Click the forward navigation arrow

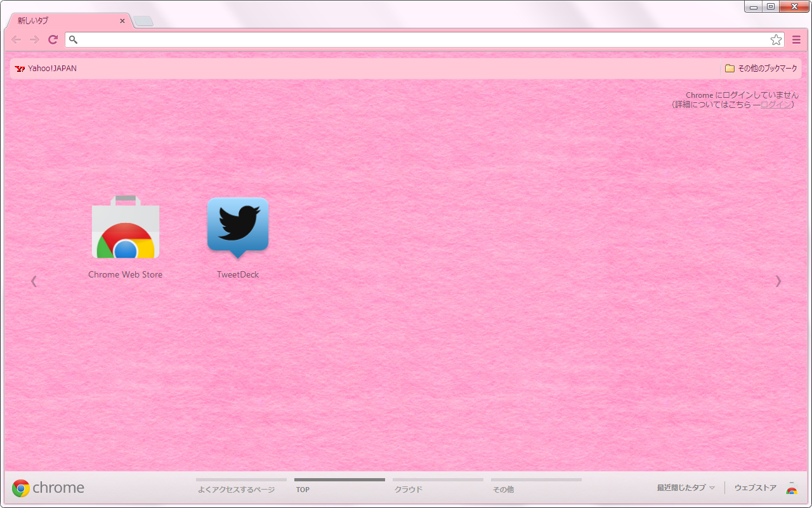pos(34,39)
